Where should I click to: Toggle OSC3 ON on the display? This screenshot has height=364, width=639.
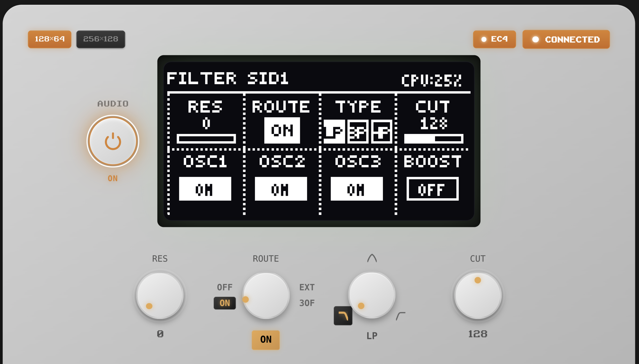357,189
